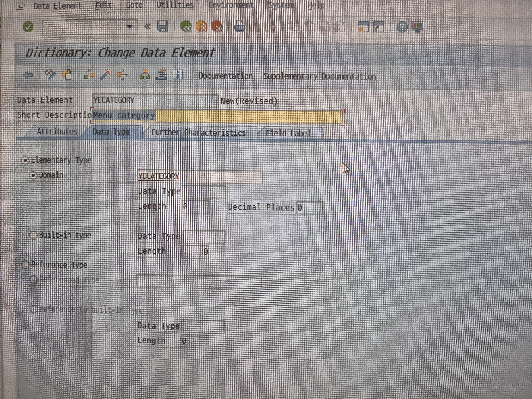Click the Supplementary Documentation button
Viewport: 532px width, 399px height.
[320, 76]
